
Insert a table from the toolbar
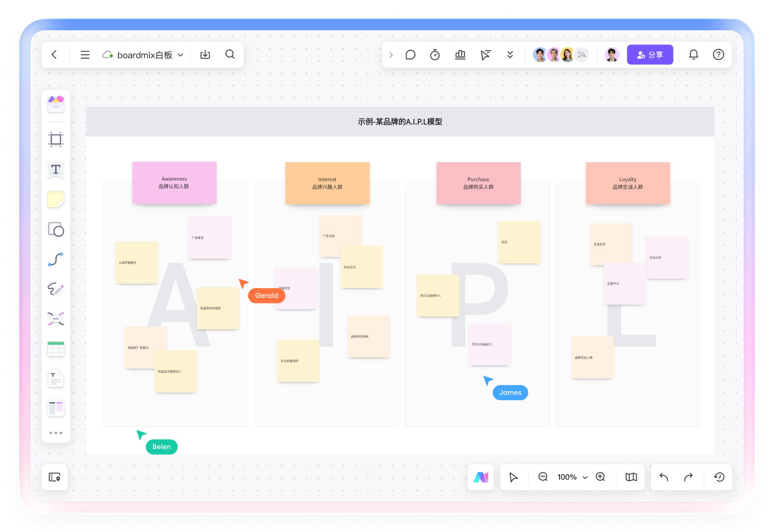coord(56,349)
